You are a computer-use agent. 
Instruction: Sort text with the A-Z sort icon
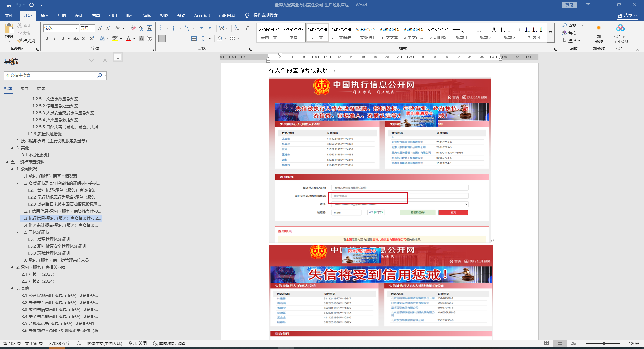(x=237, y=28)
